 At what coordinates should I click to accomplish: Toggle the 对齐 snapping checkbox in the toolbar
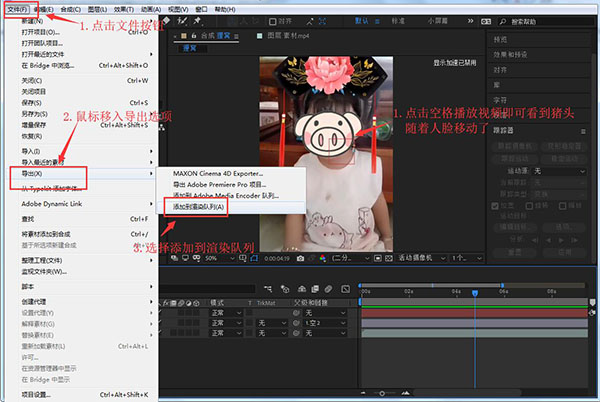[x=272, y=21]
